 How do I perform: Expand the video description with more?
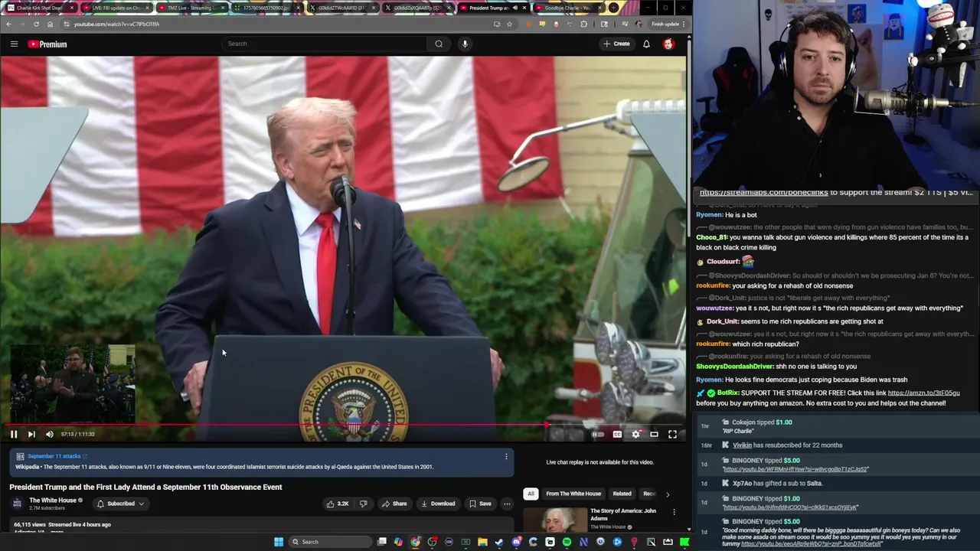(x=57, y=532)
